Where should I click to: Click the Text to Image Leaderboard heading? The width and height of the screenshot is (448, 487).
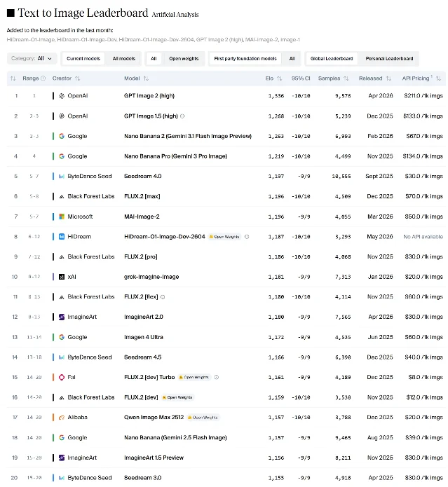(83, 13)
